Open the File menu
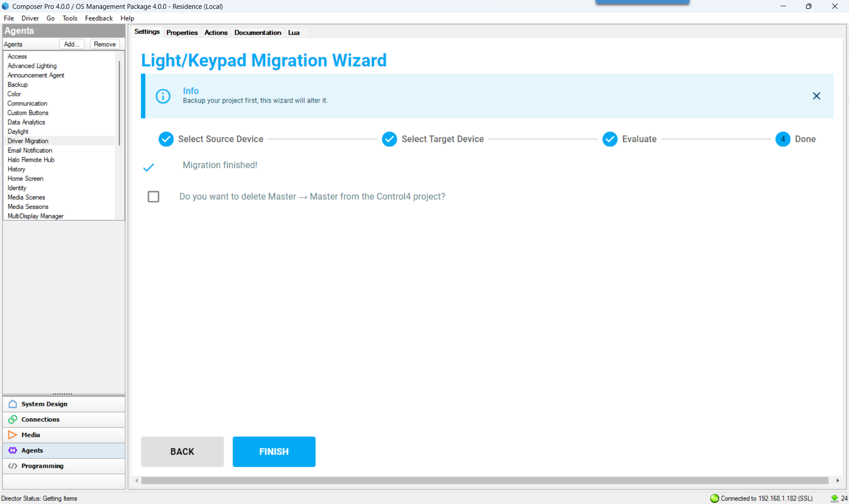 tap(9, 18)
